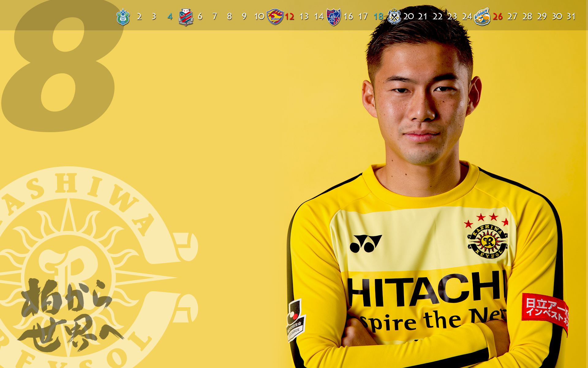Select the red date 26 in the calendar

pos(498,17)
